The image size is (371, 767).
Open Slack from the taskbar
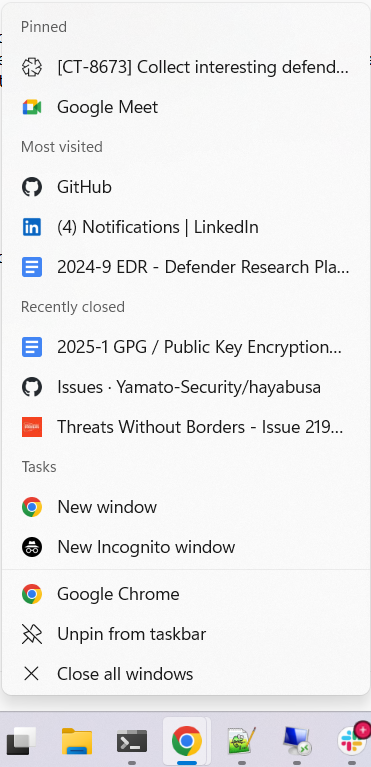coord(353,740)
